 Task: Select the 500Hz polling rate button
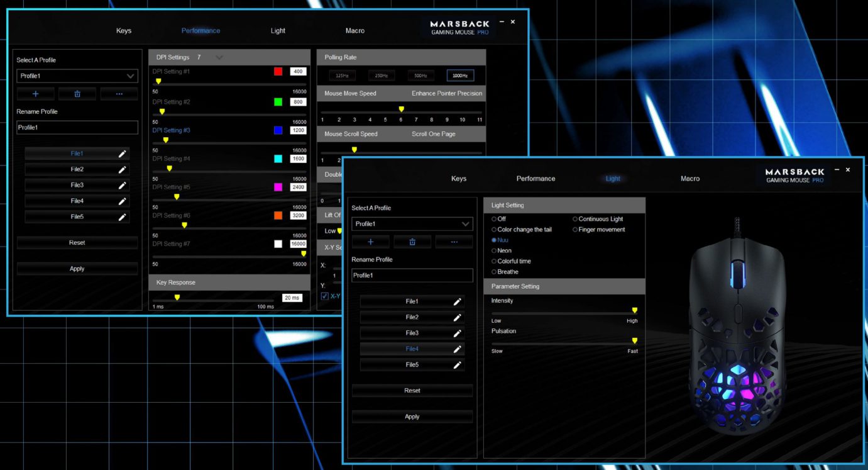click(x=420, y=76)
